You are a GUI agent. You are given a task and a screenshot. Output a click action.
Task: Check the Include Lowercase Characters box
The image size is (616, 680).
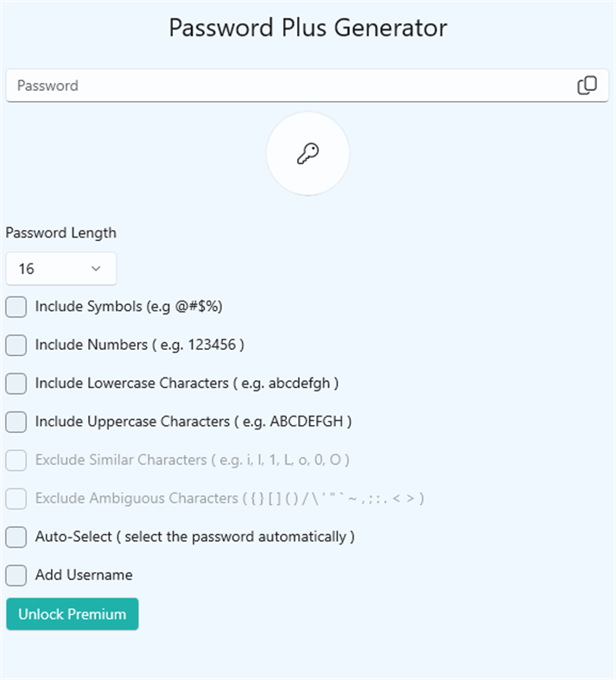[16, 383]
